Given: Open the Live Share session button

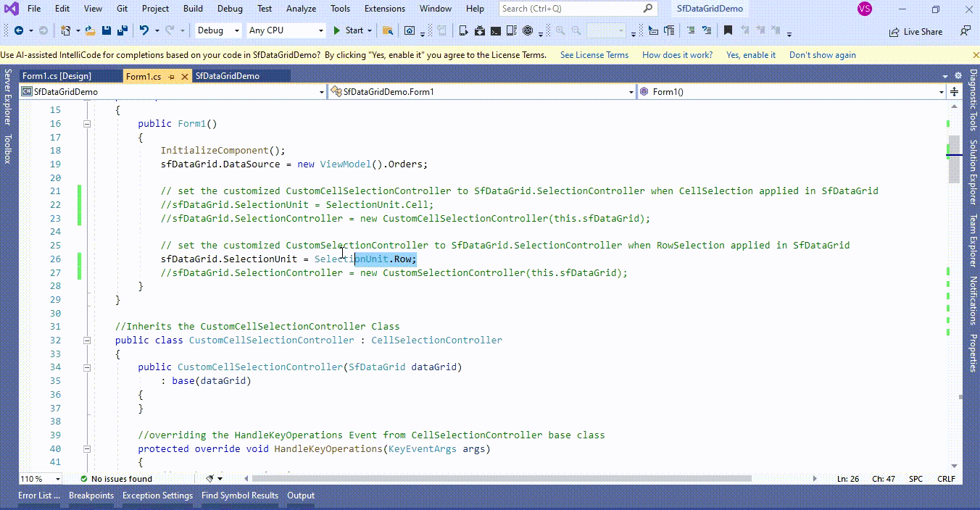Looking at the screenshot, I should tap(915, 31).
